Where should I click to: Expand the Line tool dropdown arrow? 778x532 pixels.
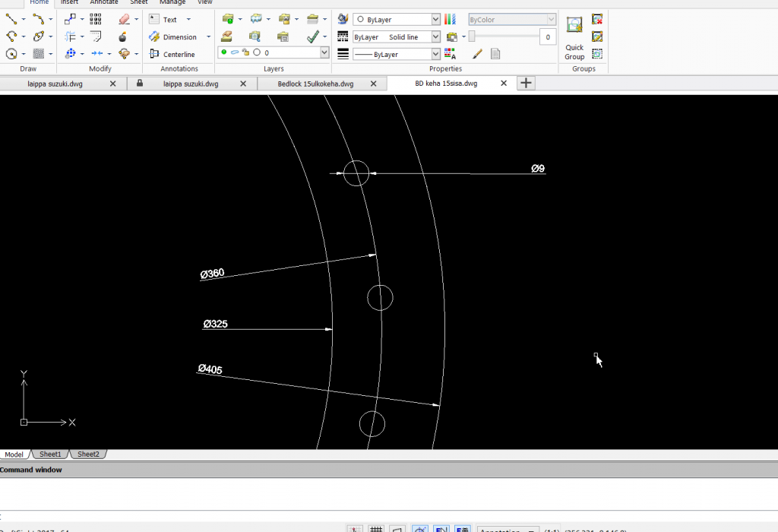coord(24,19)
